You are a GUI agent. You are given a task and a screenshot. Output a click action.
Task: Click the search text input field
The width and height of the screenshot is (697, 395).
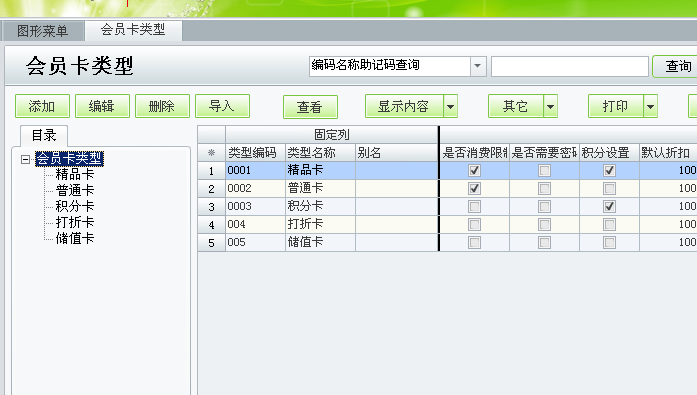570,66
